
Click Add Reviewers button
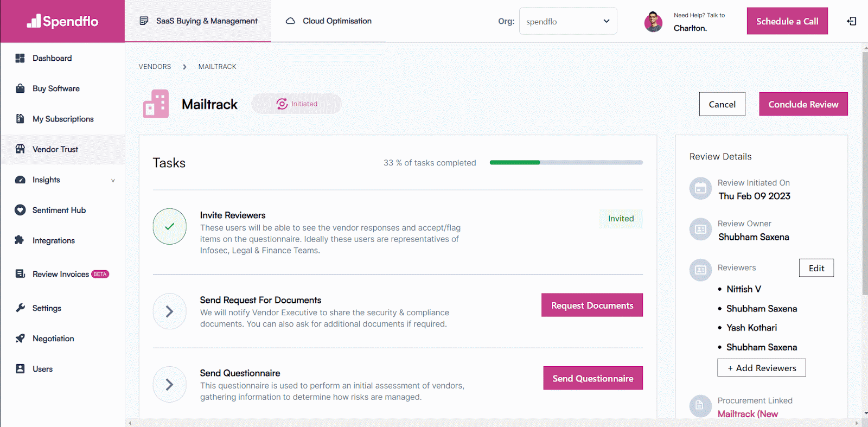762,368
